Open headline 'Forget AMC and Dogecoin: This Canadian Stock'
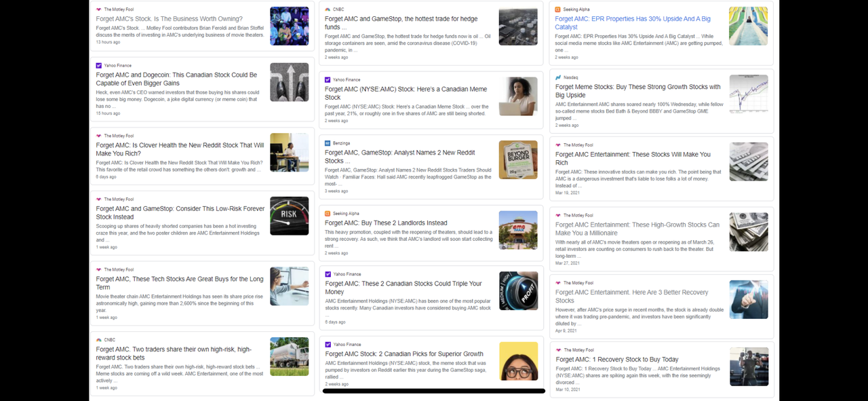Image resolution: width=868 pixels, height=401 pixels. [x=176, y=79]
